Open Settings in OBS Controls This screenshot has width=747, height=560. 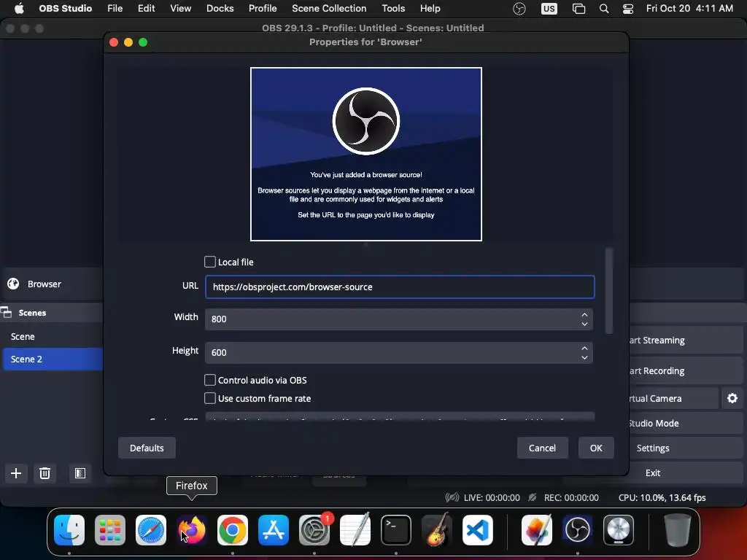tap(686, 448)
